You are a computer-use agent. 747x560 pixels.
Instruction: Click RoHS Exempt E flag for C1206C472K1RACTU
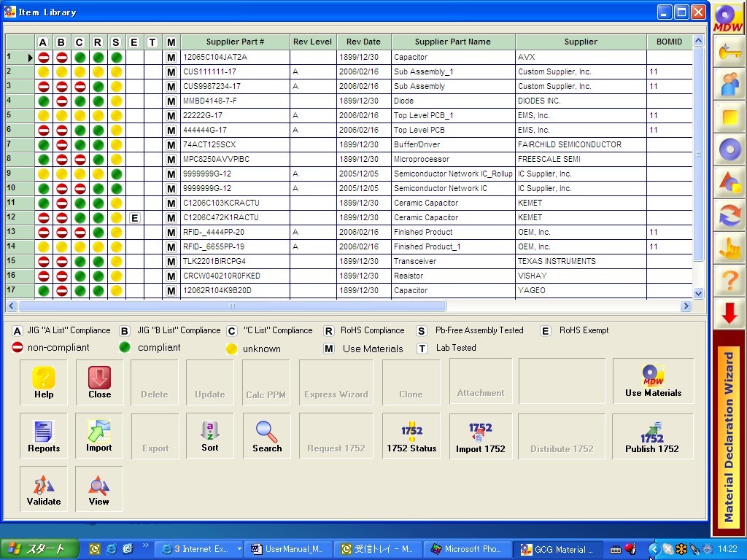tap(134, 217)
